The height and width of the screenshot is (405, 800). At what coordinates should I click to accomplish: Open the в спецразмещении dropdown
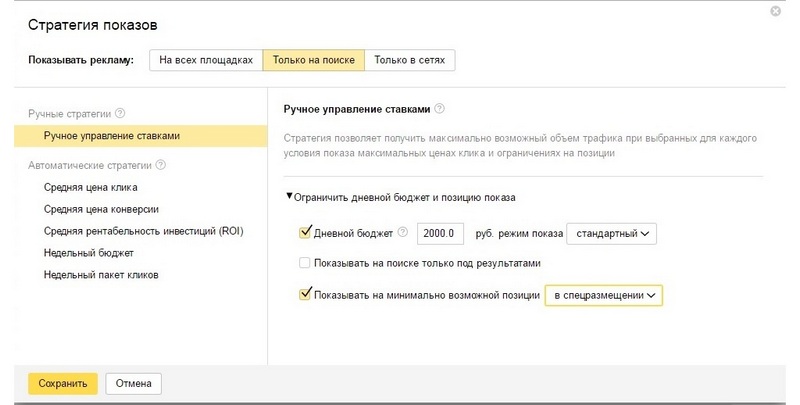[604, 295]
